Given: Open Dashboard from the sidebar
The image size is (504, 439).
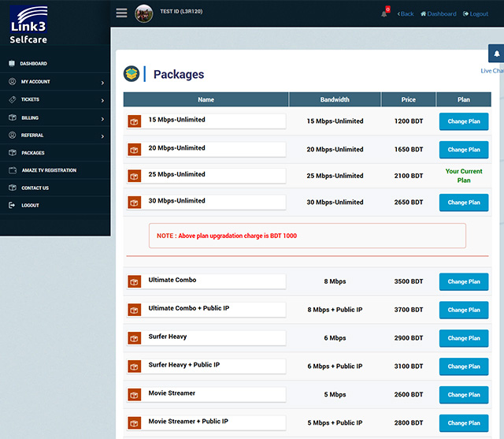Looking at the screenshot, I should [33, 64].
